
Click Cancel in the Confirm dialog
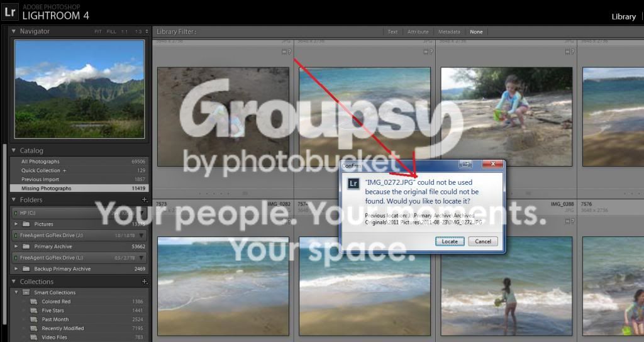[x=483, y=241]
